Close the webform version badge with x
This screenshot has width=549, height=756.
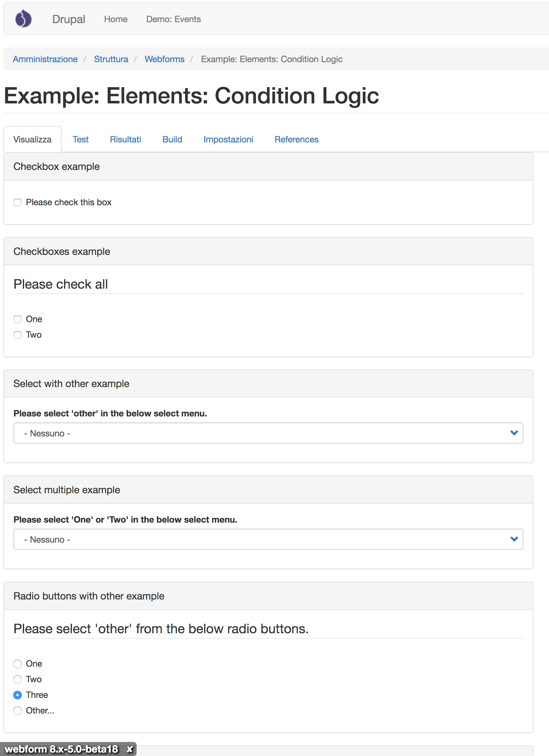click(x=130, y=749)
